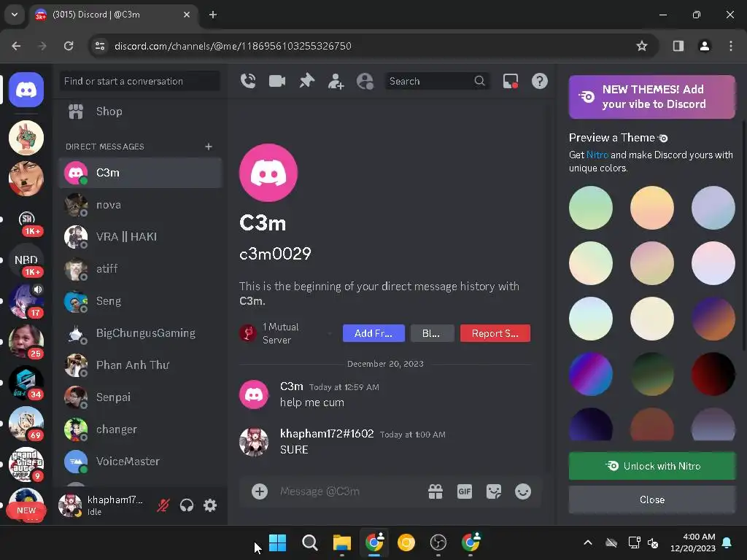Open pinned messages
747x560 pixels.
(x=307, y=81)
